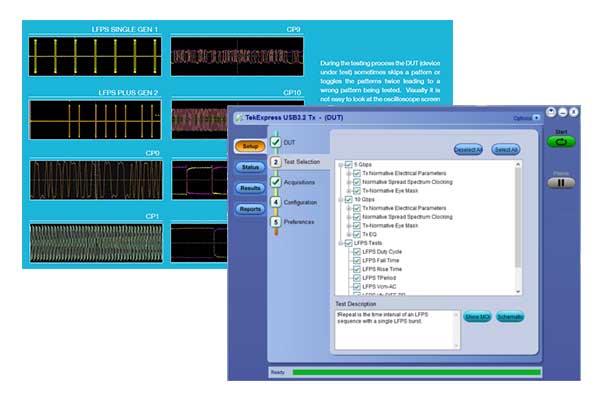
Task: Switch to the Results tab
Action: tap(250, 187)
